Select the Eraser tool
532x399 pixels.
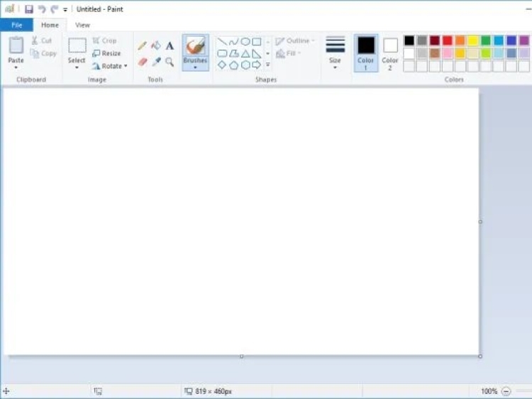coord(142,62)
